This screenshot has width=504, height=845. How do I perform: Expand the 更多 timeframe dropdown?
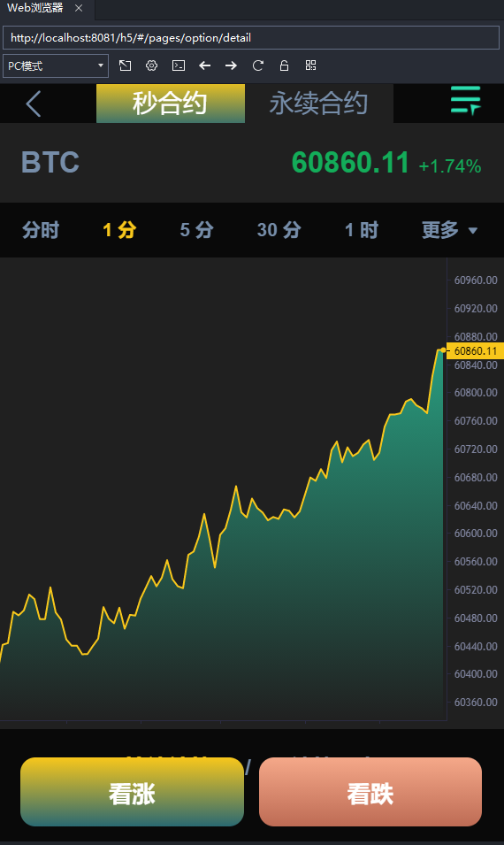449,230
